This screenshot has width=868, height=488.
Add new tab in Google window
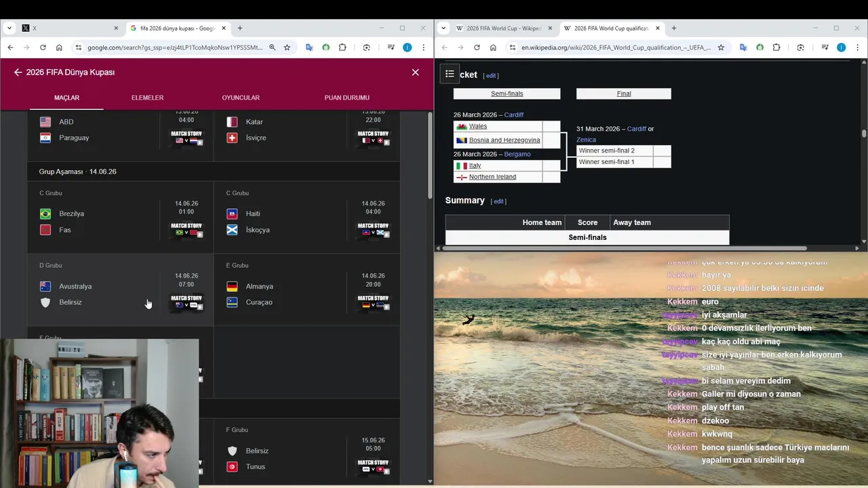239,28
